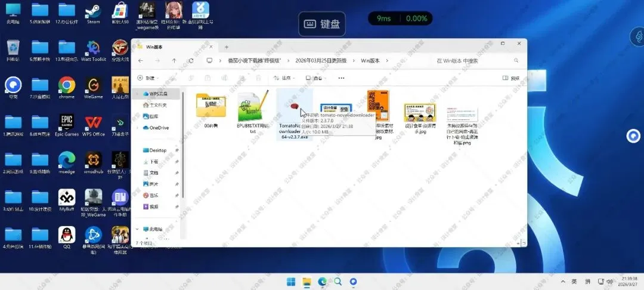Open Microsoft Edge from the taskbar
The height and width of the screenshot is (290, 644).
tap(322, 282)
